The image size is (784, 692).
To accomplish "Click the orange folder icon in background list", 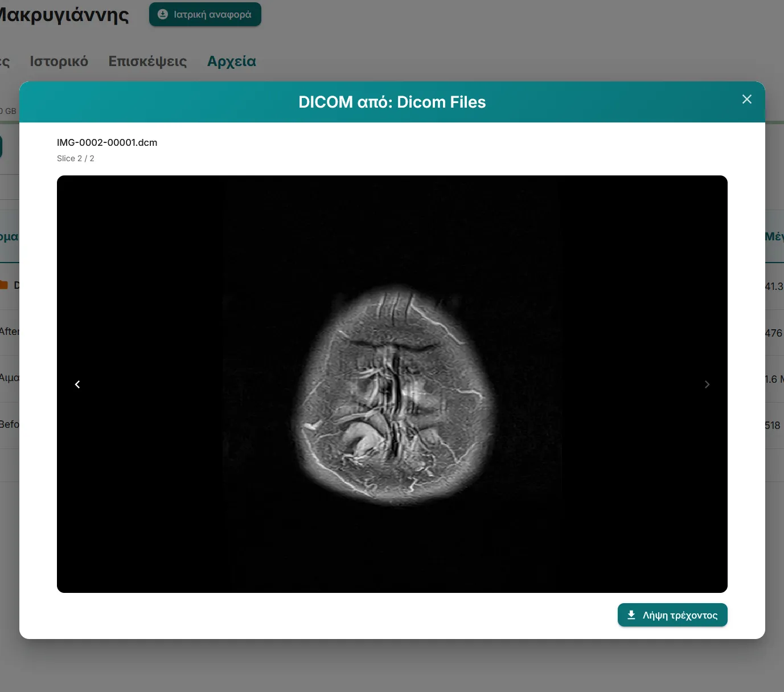I will [3, 285].
